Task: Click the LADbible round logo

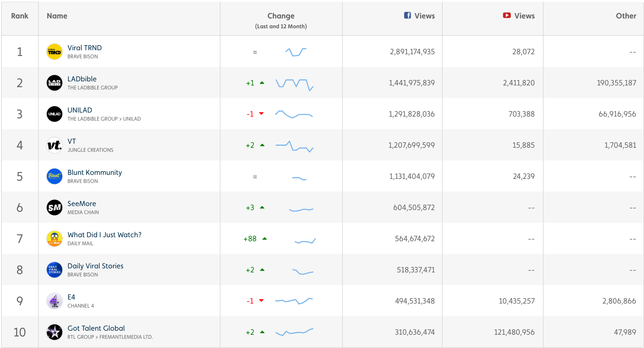Action: [x=55, y=83]
